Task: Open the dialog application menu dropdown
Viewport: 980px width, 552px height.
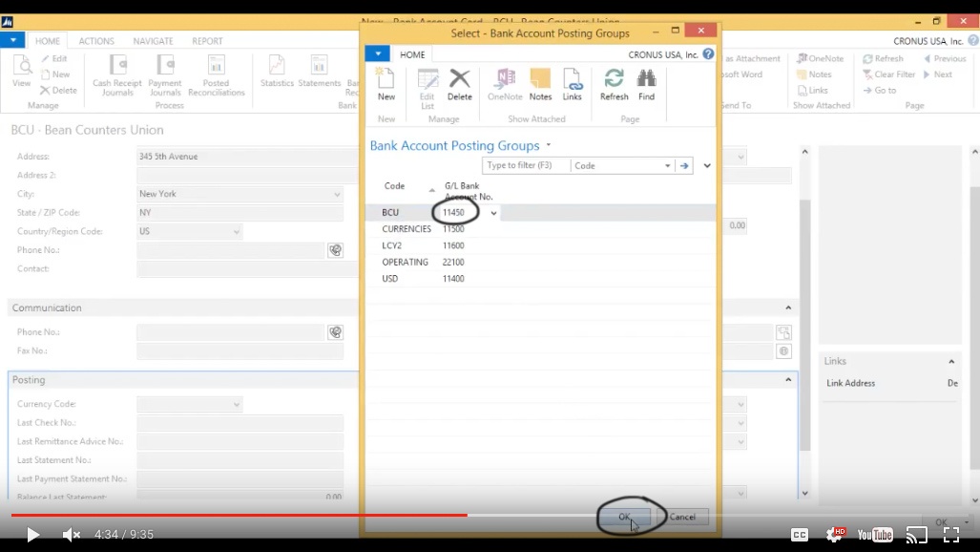Action: (x=378, y=53)
